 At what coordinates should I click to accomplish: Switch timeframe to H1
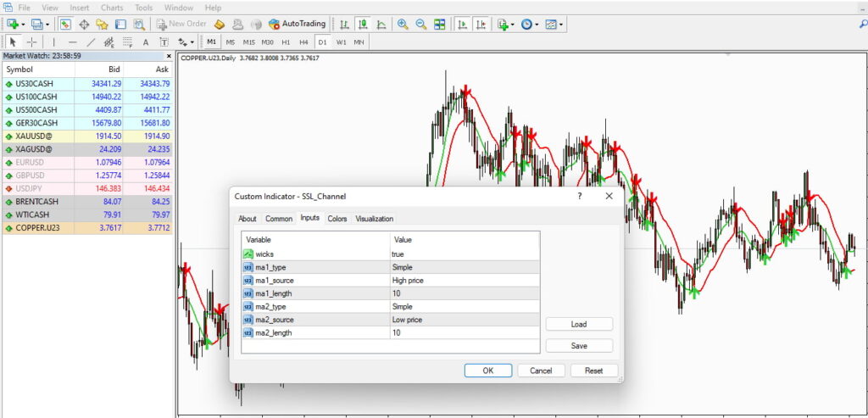[286, 42]
